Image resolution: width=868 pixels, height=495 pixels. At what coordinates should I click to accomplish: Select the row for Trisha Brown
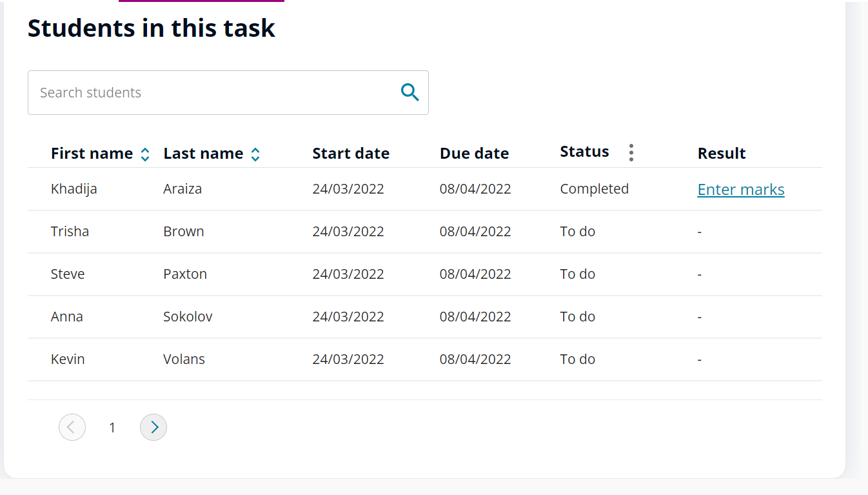point(184,231)
